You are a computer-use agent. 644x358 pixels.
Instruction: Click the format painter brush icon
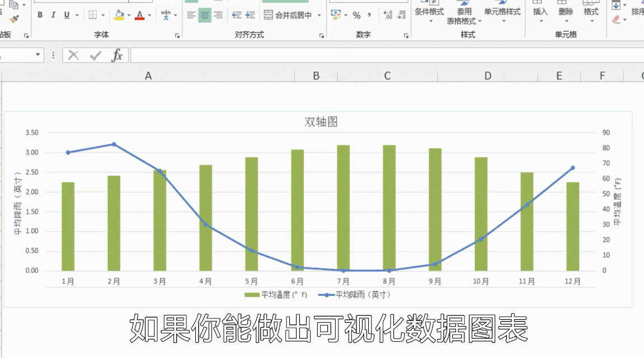15,19
